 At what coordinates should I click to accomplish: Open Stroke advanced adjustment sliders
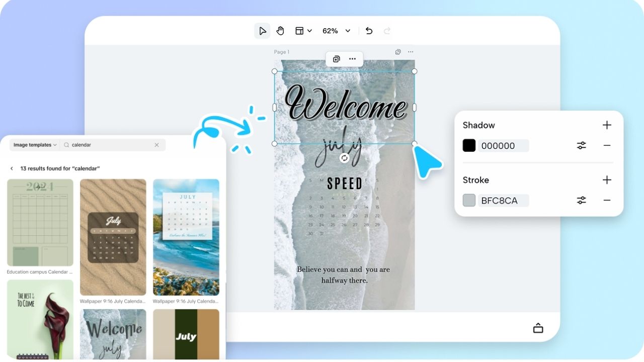[581, 200]
